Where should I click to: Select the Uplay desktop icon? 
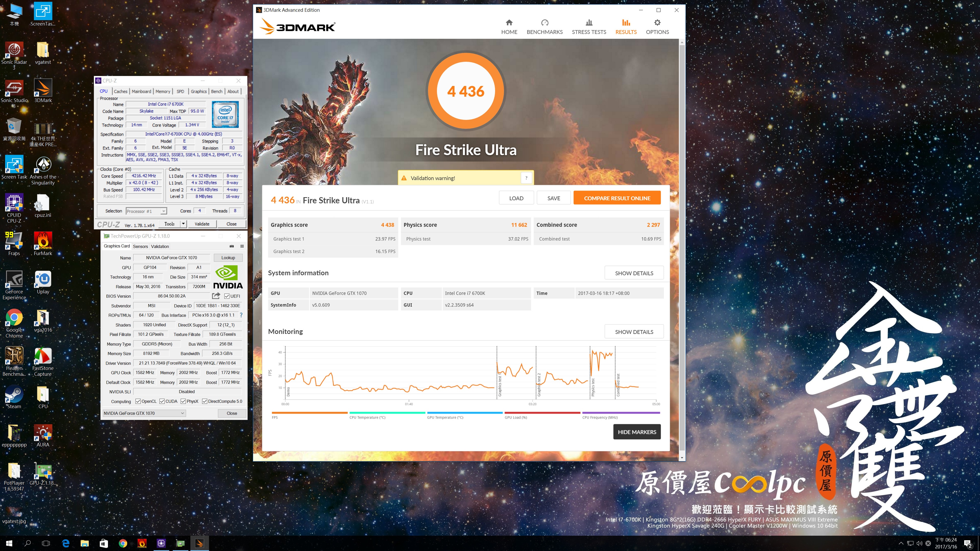[x=43, y=283]
